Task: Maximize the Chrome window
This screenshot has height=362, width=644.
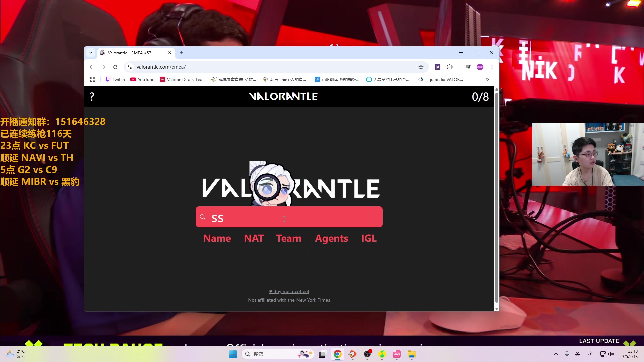Action: [476, 53]
